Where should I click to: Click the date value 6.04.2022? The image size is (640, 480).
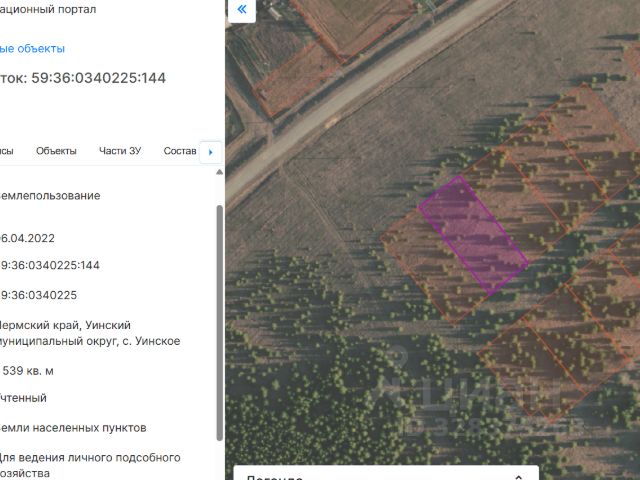(x=27, y=238)
